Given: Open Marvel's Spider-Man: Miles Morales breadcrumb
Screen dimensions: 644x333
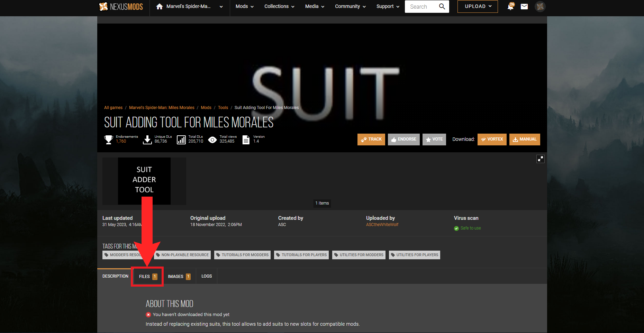Looking at the screenshot, I should click(x=162, y=108).
